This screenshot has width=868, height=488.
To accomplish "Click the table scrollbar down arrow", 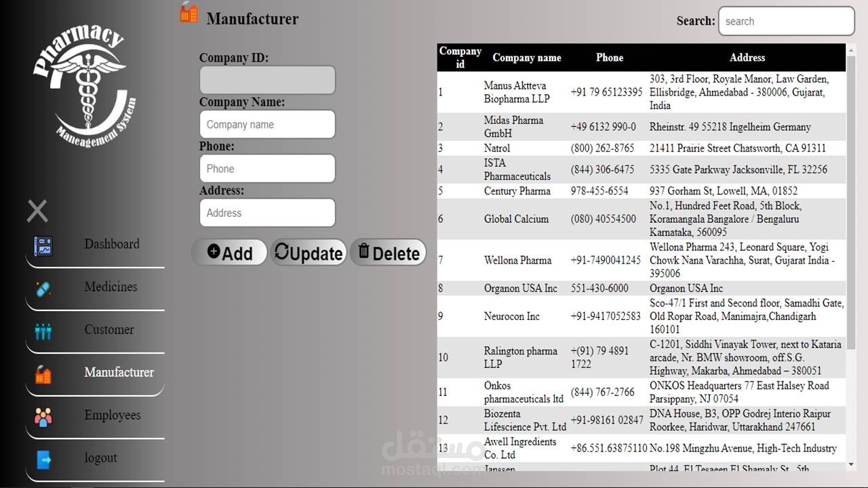I will 852,465.
